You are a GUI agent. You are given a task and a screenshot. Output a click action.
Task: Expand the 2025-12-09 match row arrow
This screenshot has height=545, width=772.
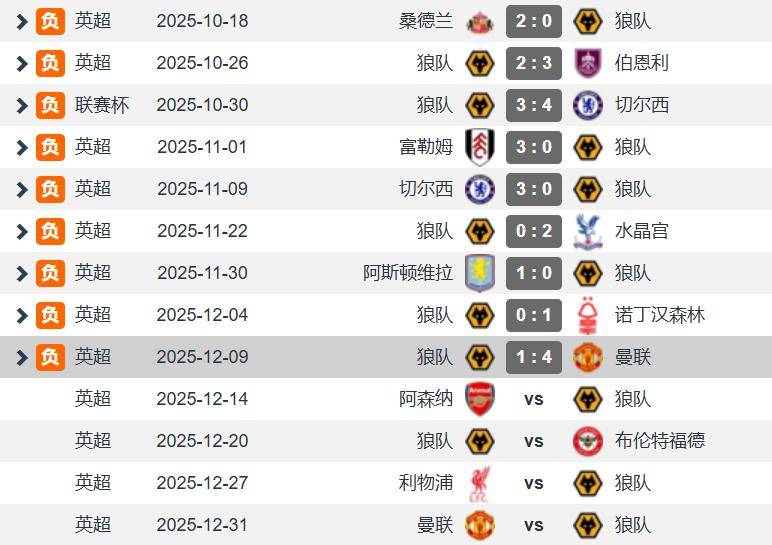coord(22,357)
